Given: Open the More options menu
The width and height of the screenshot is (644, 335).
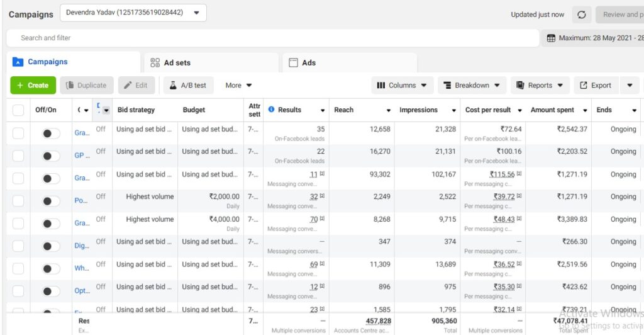Looking at the screenshot, I should [x=238, y=86].
